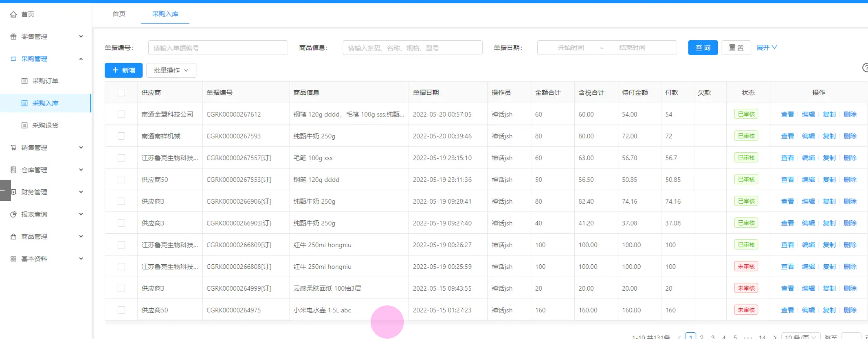Click the 开始时间 date field
This screenshot has width=868, height=339.
(571, 48)
